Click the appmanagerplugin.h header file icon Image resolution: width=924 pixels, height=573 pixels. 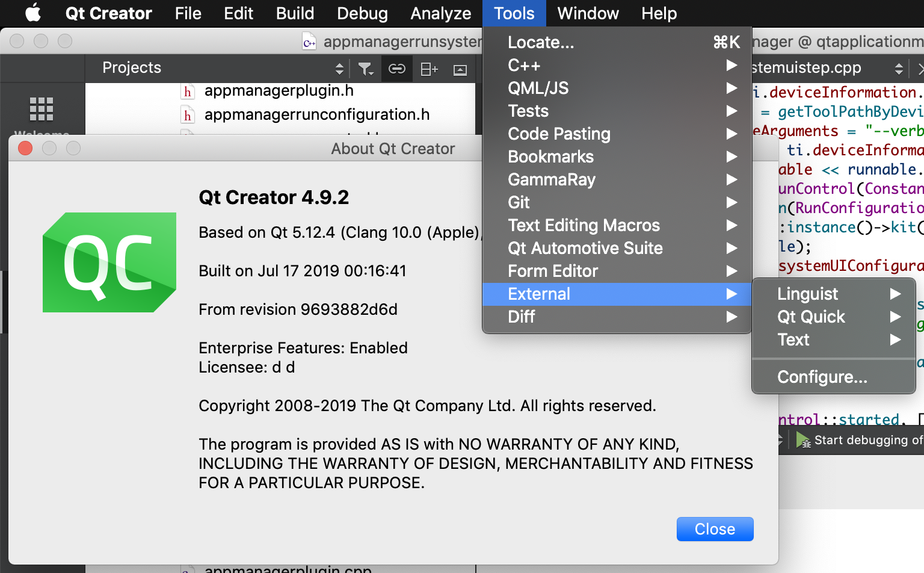188,91
